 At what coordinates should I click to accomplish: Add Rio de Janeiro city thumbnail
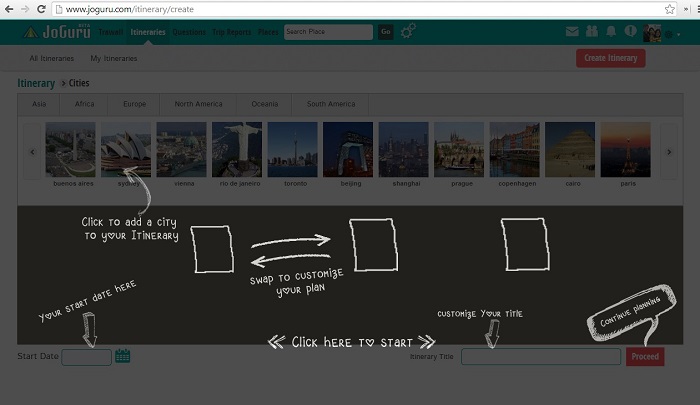click(x=237, y=150)
